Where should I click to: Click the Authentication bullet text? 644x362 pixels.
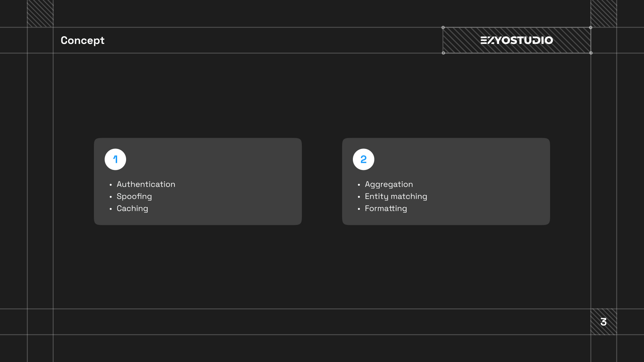tap(146, 184)
